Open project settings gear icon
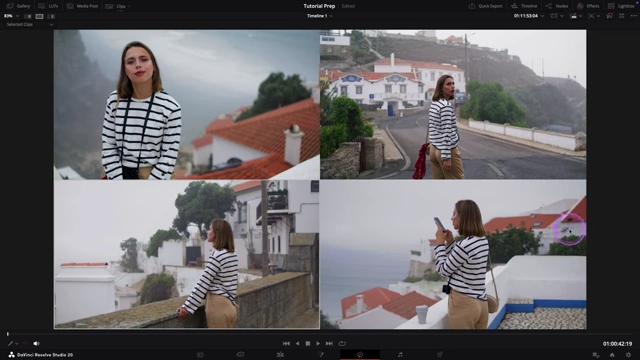Image resolution: width=640 pixels, height=360 pixels. click(x=629, y=355)
